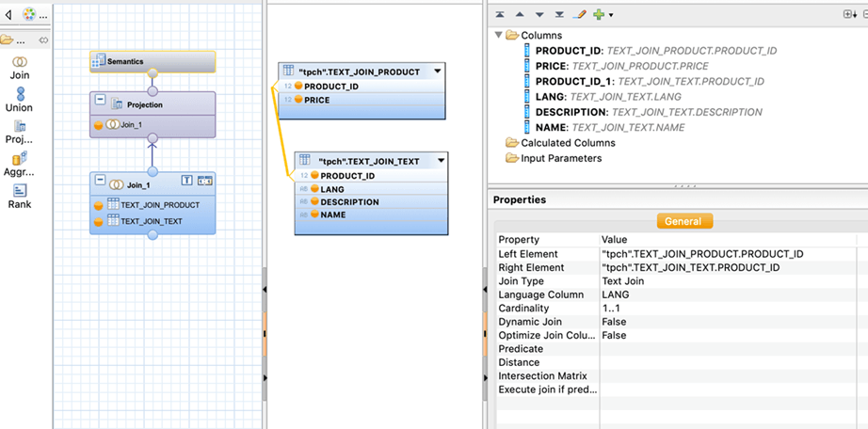Screen dimensions: 868x429
Task: Pick the Rank node tool
Action: click(x=19, y=195)
